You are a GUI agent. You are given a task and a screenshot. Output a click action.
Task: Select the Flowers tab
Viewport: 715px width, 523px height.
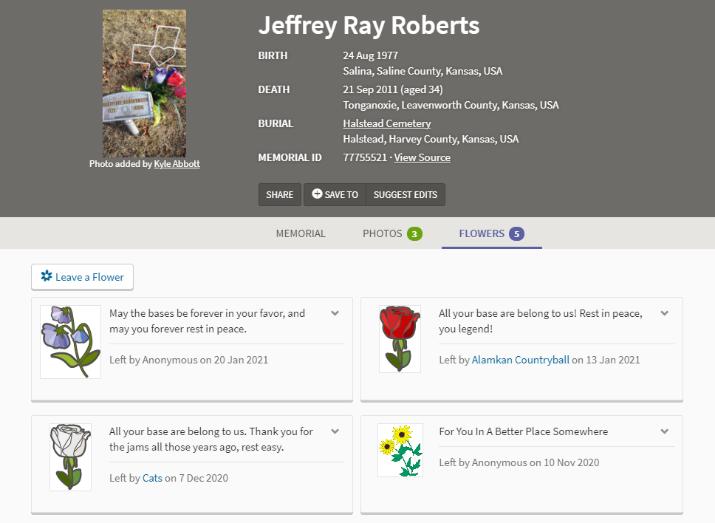pos(490,234)
